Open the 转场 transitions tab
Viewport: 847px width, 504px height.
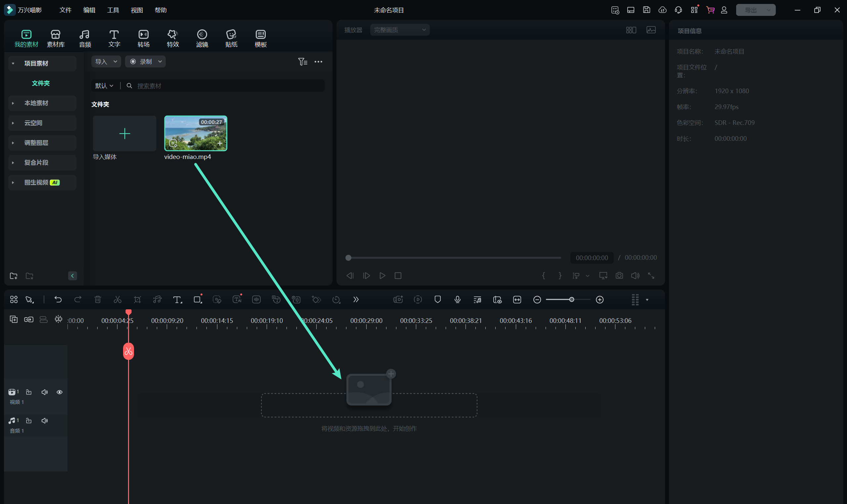pos(144,38)
